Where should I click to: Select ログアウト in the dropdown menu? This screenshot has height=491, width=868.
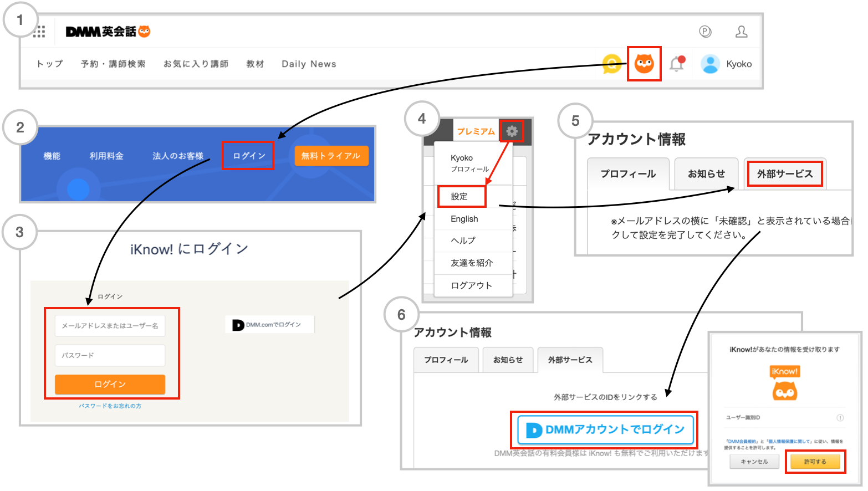pyautogui.click(x=473, y=285)
